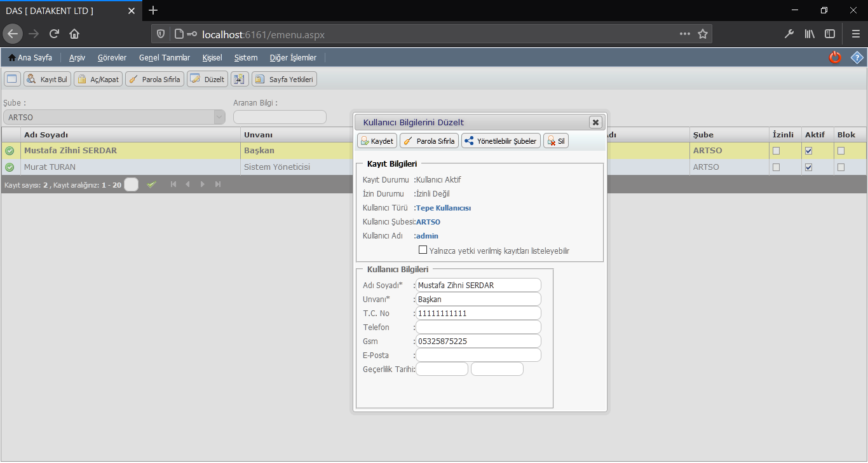Jump to the last page of records

[x=218, y=184]
